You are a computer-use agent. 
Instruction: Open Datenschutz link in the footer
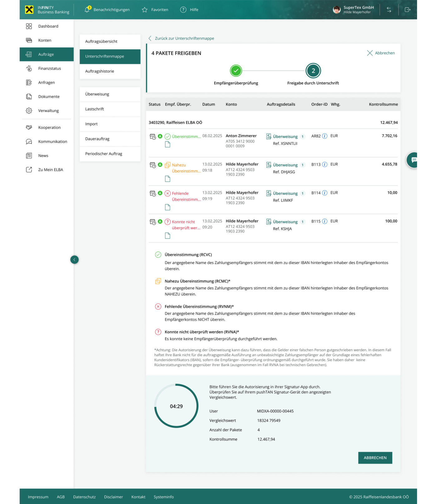click(84, 497)
